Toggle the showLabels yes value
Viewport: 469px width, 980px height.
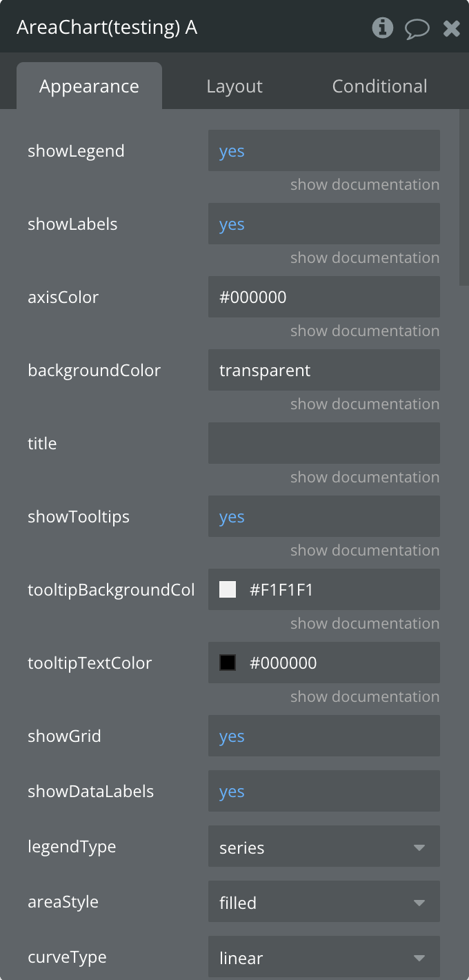coord(232,224)
